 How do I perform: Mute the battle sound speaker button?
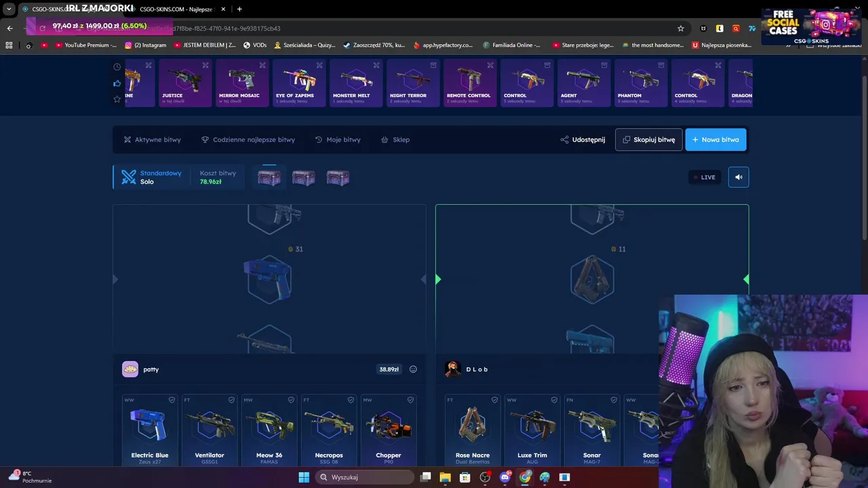pos(738,177)
